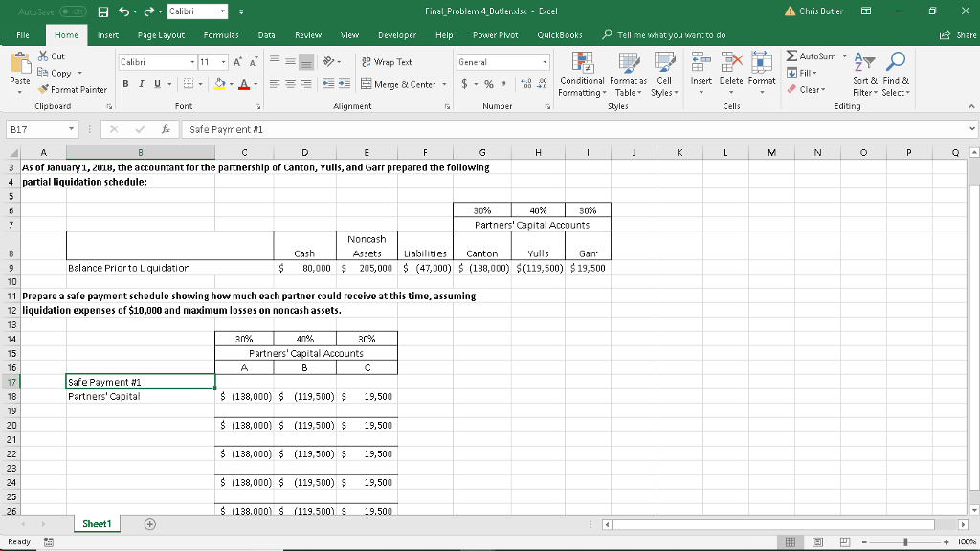Toggle Center horizontal alignment
The height and width of the screenshot is (551, 980).
pyautogui.click(x=291, y=84)
